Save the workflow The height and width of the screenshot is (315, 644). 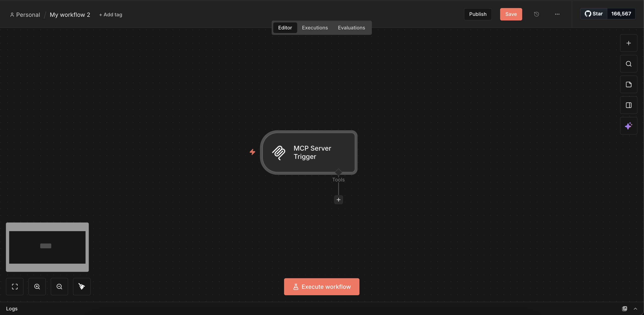click(x=511, y=14)
